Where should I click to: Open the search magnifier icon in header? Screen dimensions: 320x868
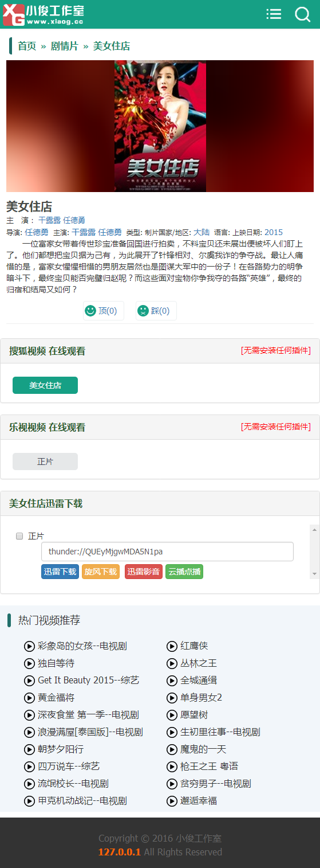point(302,14)
